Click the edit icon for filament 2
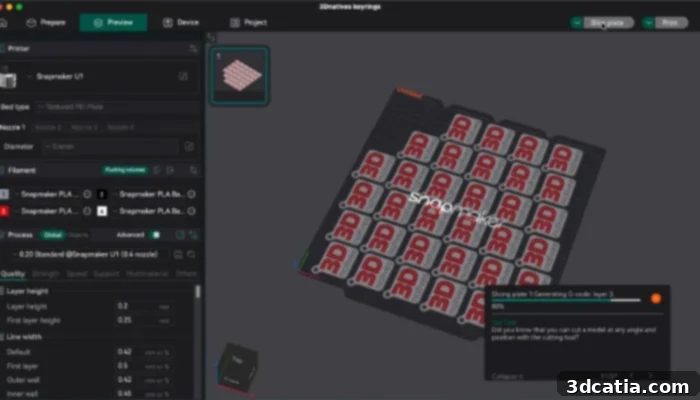 192,194
